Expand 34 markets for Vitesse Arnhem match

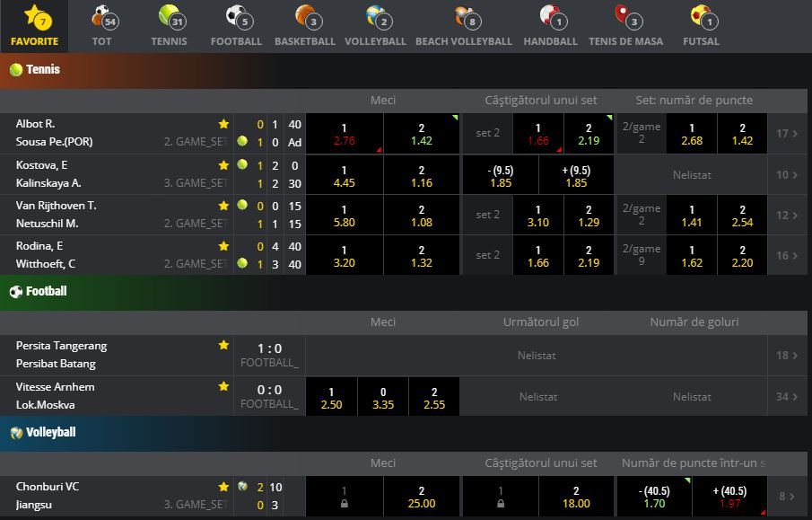click(787, 396)
